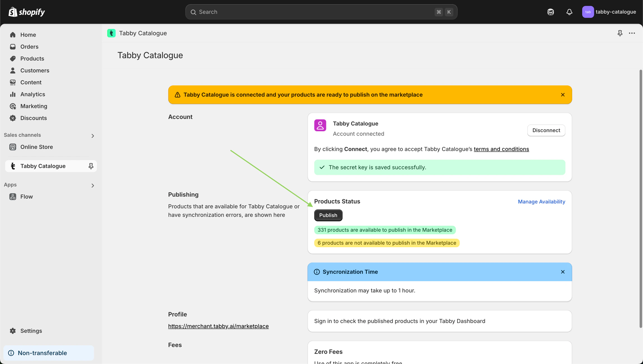Close the Syncronization Time notice
The width and height of the screenshot is (643, 364).
(563, 272)
